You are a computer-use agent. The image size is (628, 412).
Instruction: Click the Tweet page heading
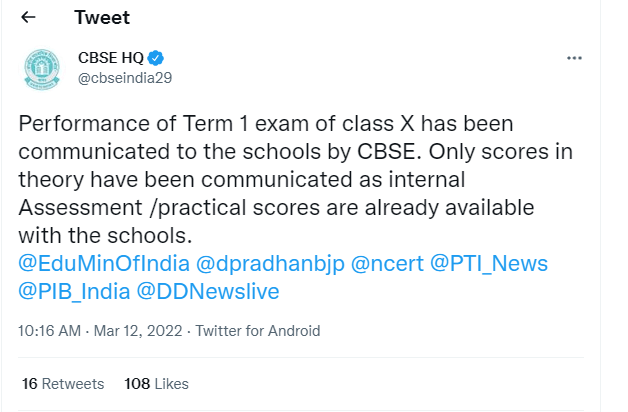coord(102,18)
